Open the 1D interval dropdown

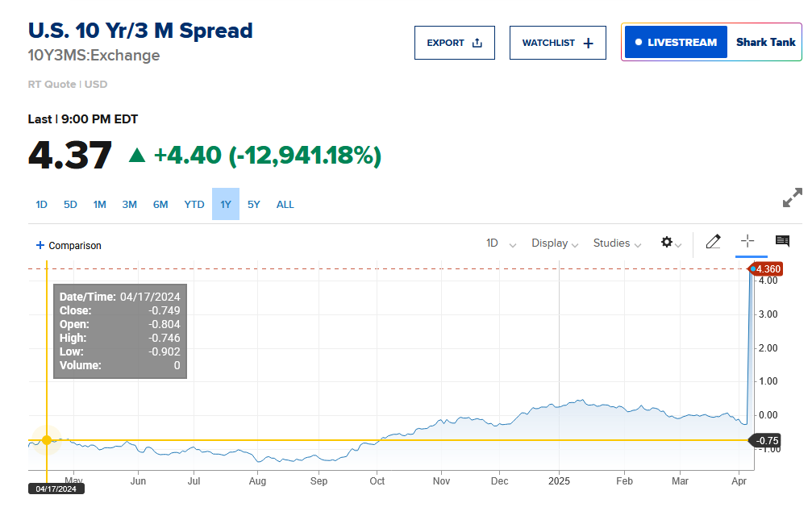pyautogui.click(x=501, y=243)
